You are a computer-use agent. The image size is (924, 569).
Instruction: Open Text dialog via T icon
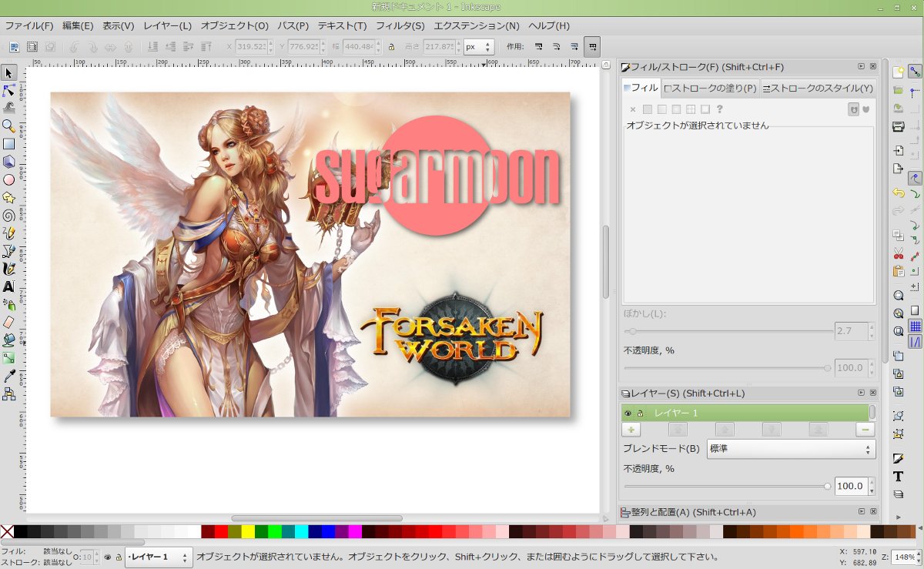click(898, 477)
